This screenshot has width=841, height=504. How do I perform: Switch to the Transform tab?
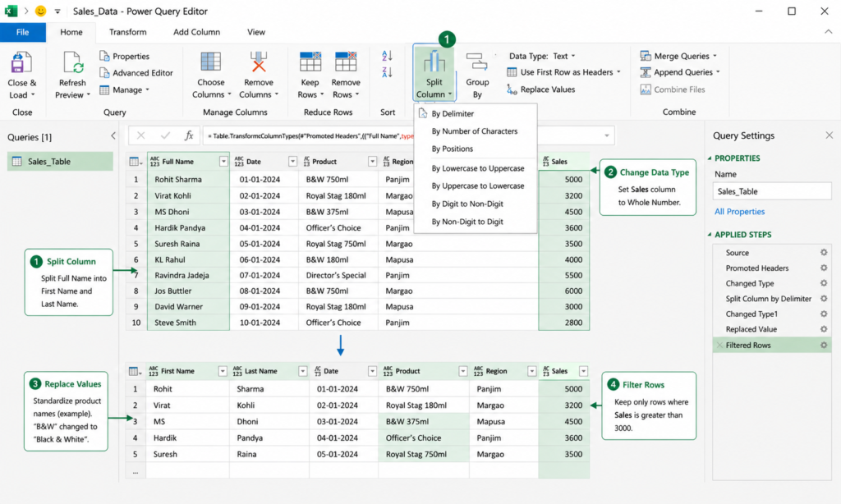[127, 32]
